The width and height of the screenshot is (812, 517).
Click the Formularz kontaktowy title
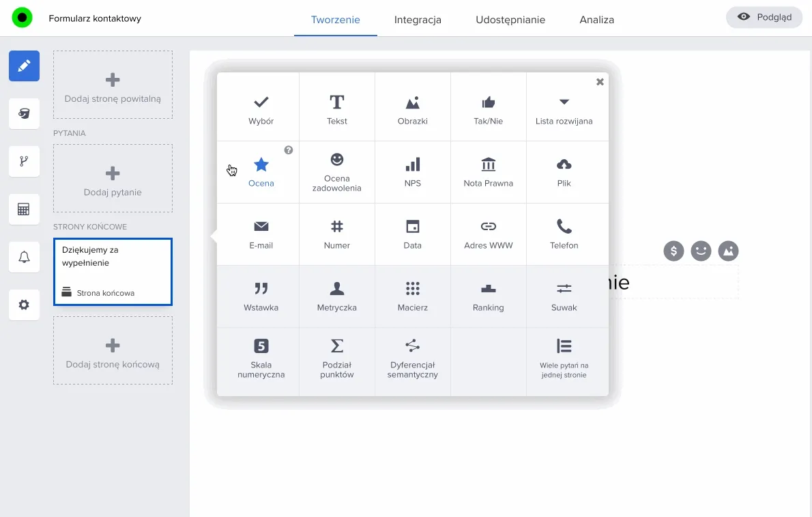point(95,18)
